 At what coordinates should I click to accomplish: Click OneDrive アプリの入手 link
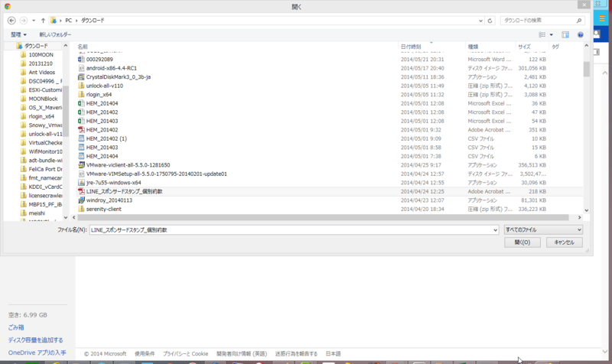coord(37,353)
